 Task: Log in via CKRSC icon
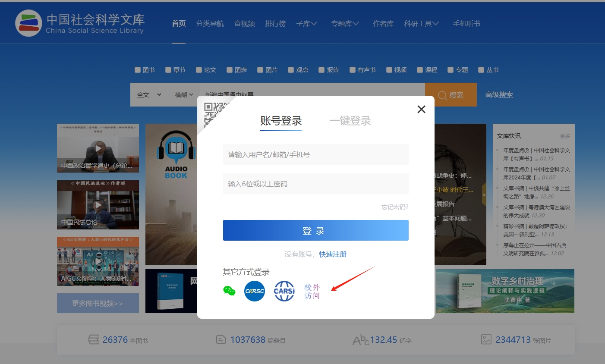255,291
